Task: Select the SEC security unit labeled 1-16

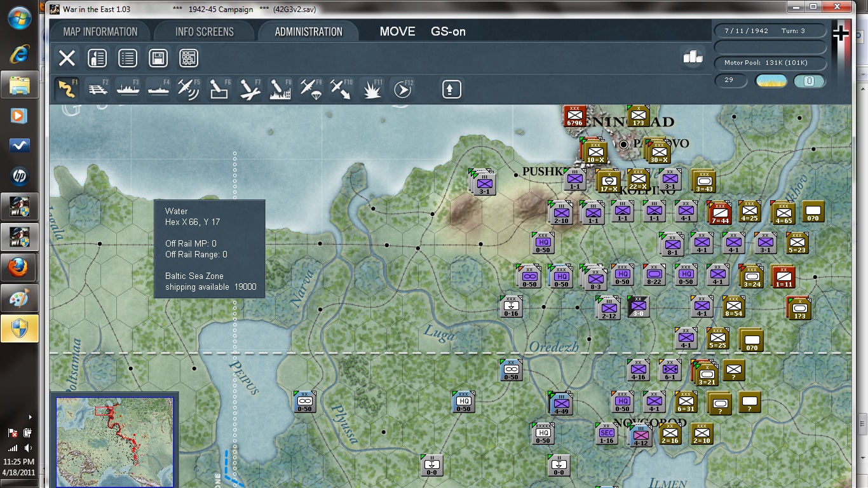Action: point(607,434)
